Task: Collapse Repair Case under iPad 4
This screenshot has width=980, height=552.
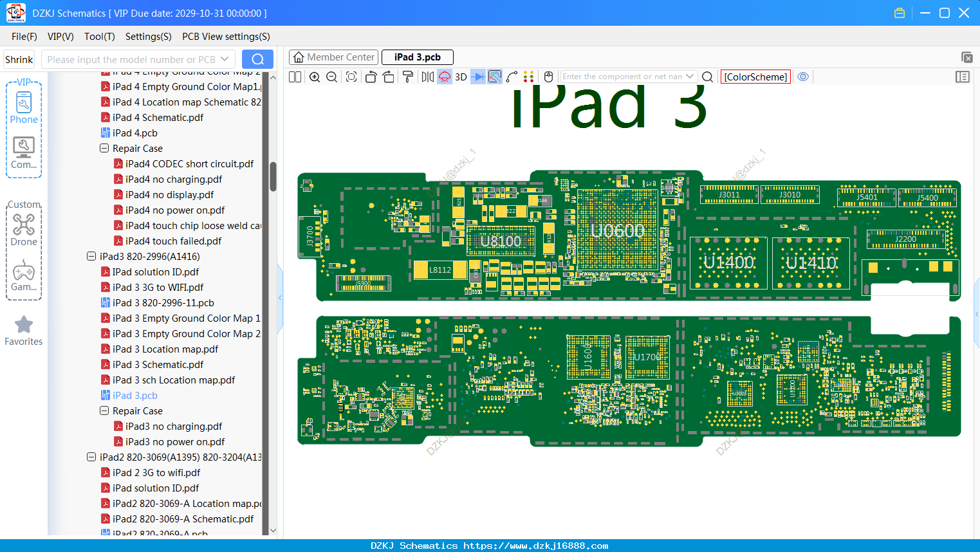Action: coord(104,148)
